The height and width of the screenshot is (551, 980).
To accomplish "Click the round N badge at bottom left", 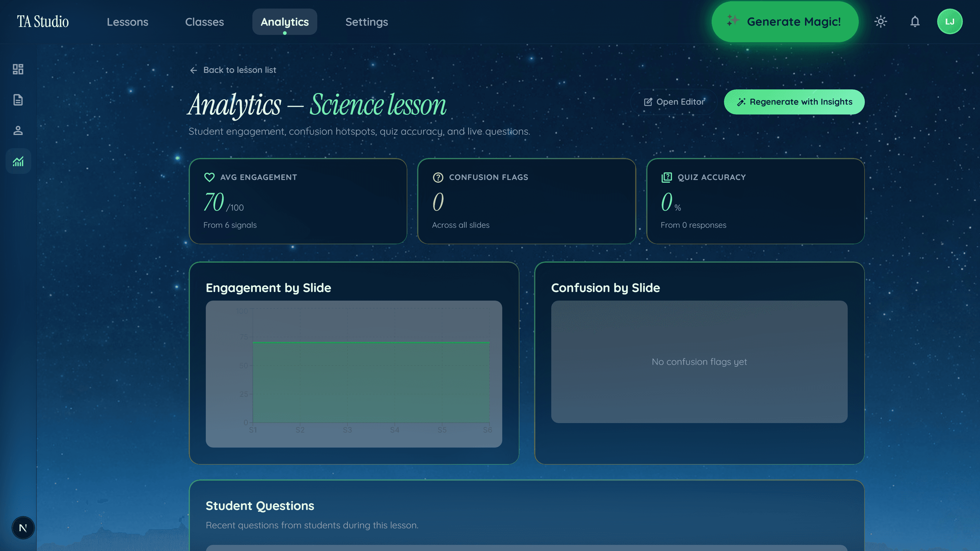I will tap(23, 528).
